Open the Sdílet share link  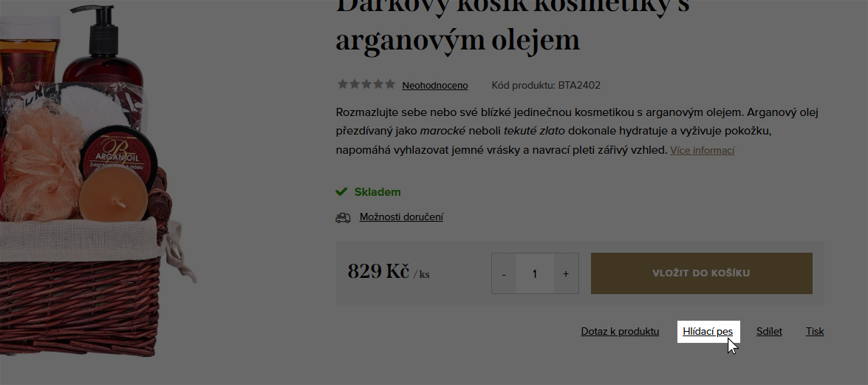click(769, 331)
